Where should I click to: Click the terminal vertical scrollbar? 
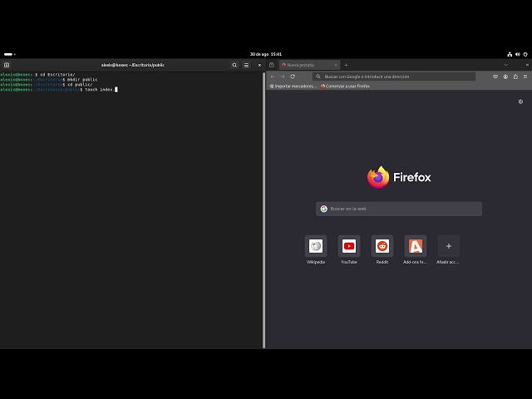pos(264,210)
